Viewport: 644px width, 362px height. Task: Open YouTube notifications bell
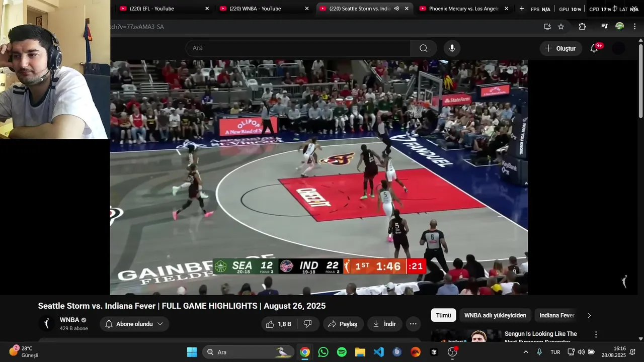tap(594, 48)
